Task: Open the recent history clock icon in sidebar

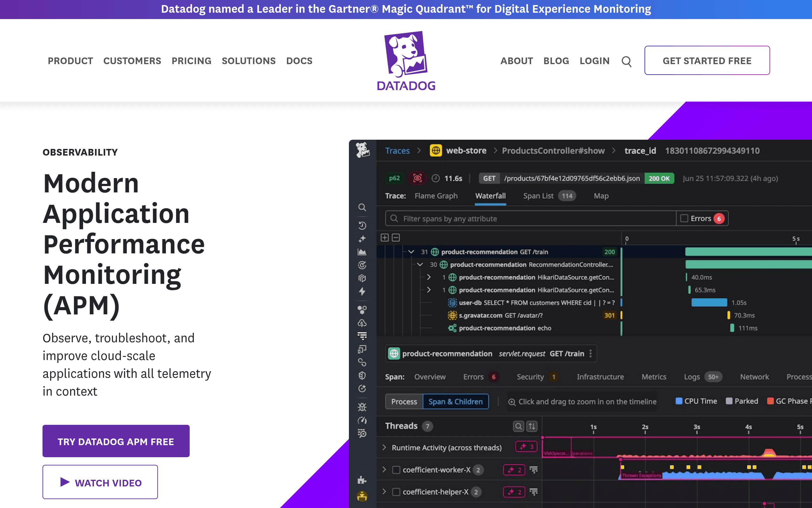Action: 362,225
